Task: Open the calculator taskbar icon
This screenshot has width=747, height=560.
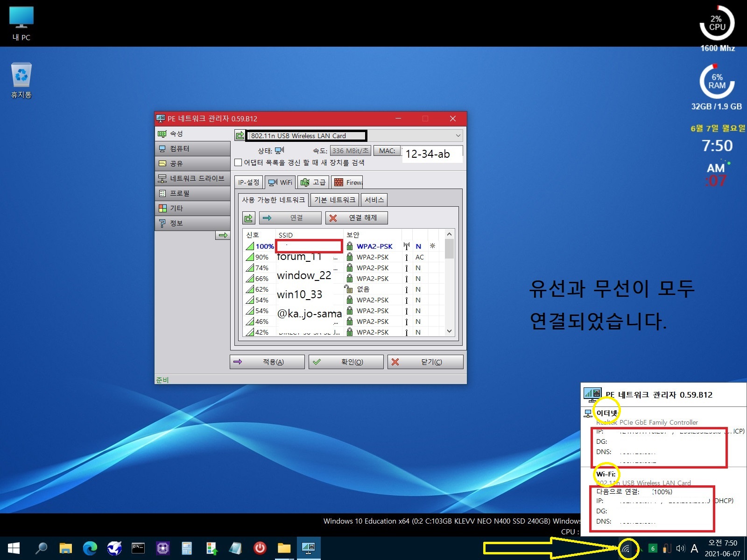Action: tap(187, 548)
